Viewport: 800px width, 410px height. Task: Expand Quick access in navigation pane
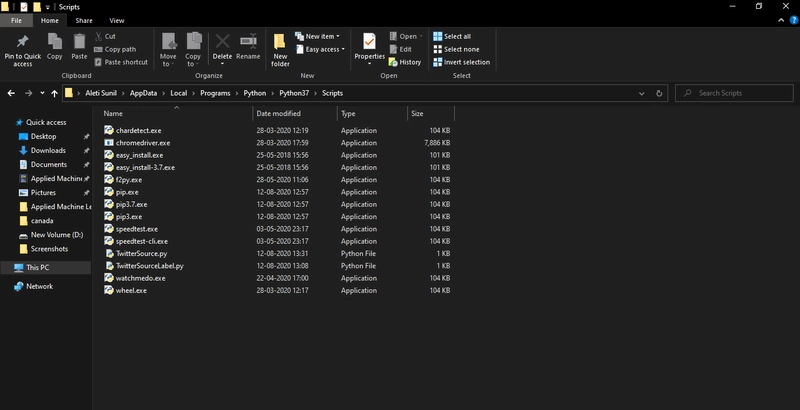[x=7, y=122]
